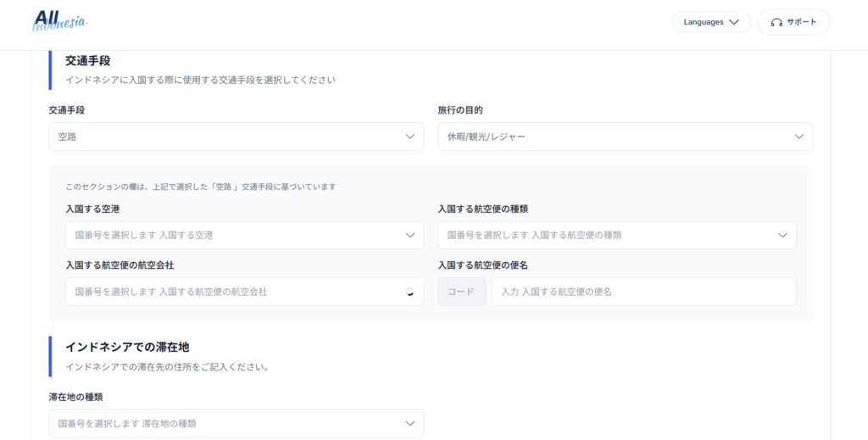This screenshot has width=868, height=440.
Task: Click the chevron arrow in the 交通手段 field
Action: [410, 136]
